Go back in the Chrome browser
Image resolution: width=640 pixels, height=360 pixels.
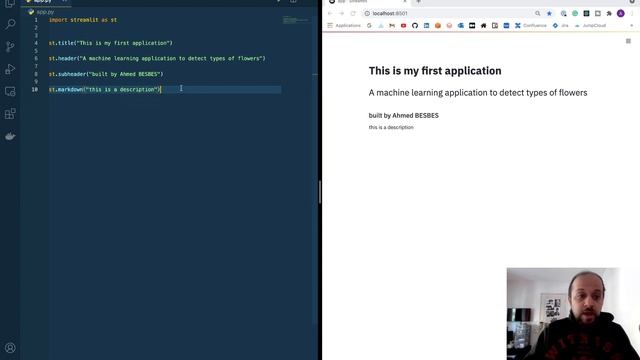pyautogui.click(x=330, y=13)
